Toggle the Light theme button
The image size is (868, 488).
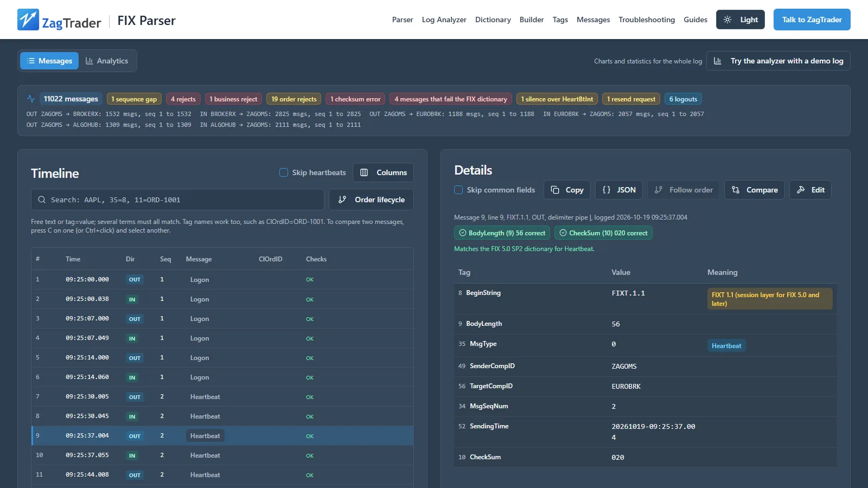tap(740, 20)
